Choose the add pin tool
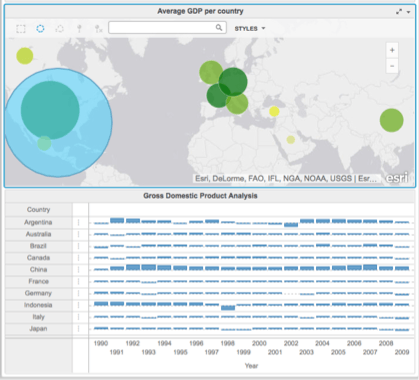Image resolution: width=419 pixels, height=380 pixels. coord(79,29)
